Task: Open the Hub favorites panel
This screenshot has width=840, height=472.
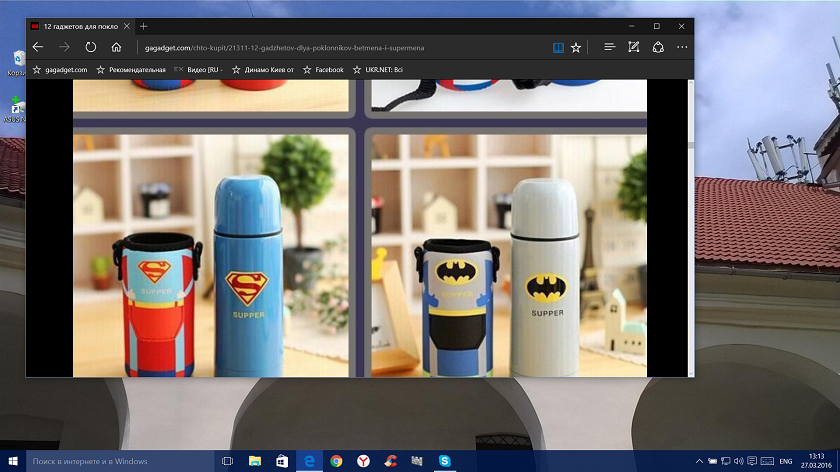Action: click(x=609, y=47)
